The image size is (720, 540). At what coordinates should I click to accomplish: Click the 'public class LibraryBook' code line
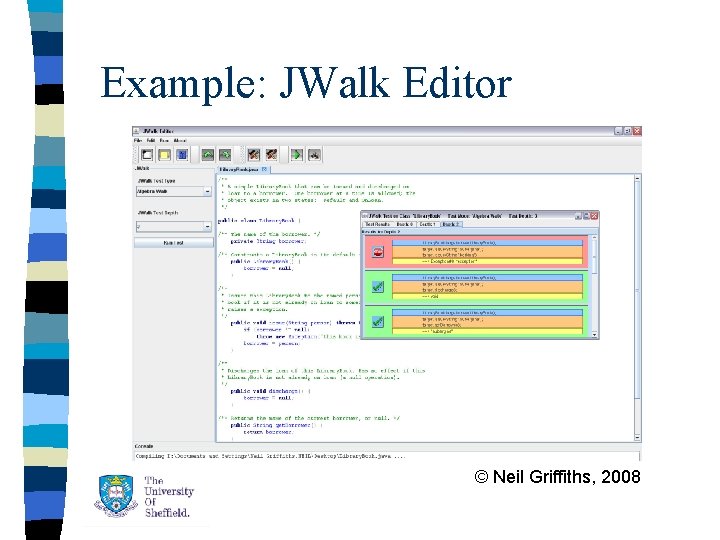pyautogui.click(x=259, y=220)
